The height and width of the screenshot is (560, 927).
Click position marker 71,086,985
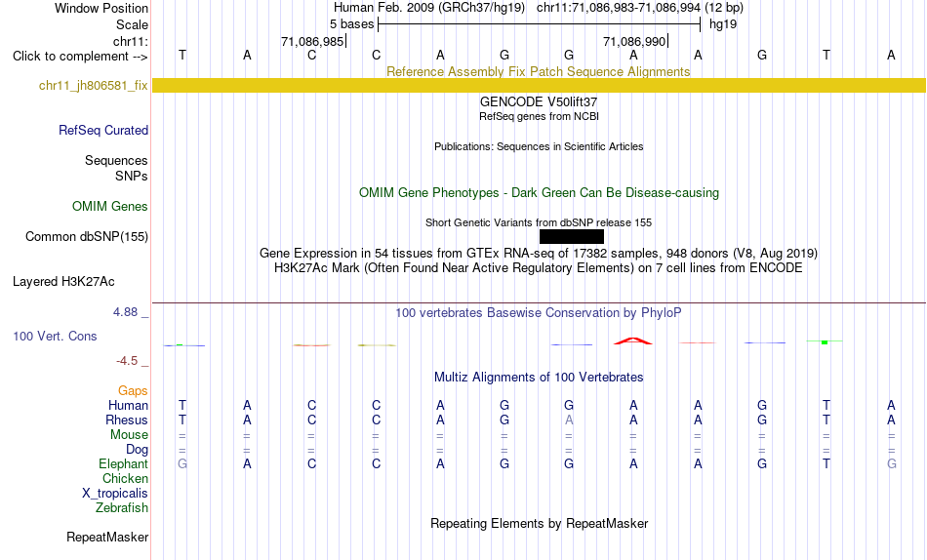(313, 41)
